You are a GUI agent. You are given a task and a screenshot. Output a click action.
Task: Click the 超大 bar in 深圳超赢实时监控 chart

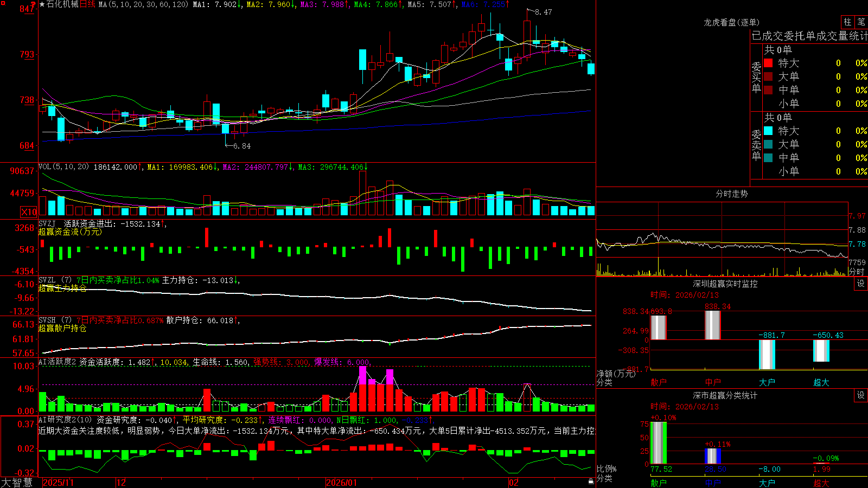pos(821,351)
